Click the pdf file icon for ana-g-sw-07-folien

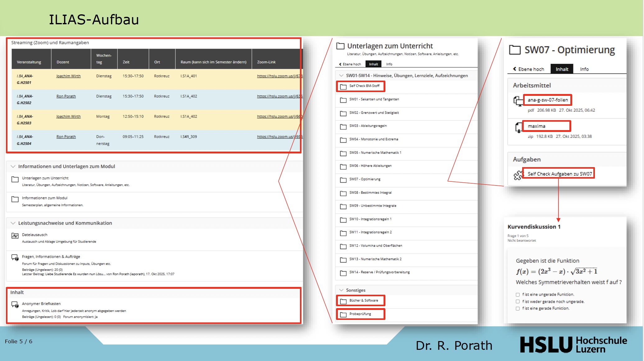tap(518, 101)
